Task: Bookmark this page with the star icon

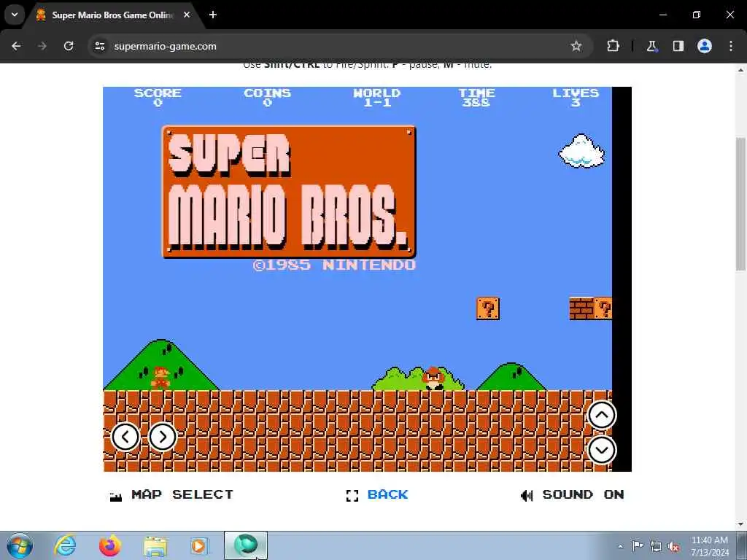Action: pos(576,46)
